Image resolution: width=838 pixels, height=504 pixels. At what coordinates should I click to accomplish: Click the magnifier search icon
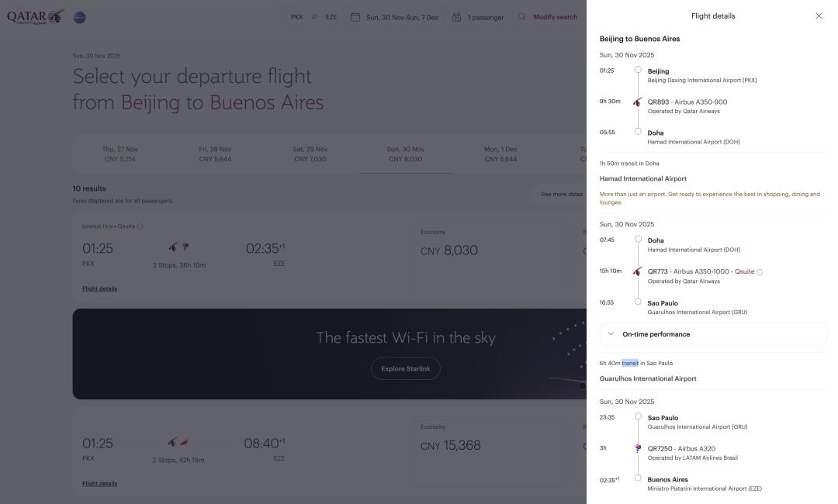click(522, 17)
